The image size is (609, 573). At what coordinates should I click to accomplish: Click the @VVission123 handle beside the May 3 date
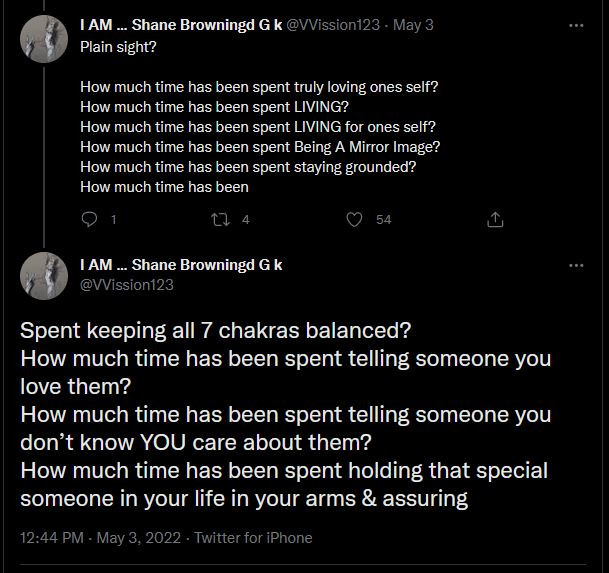tap(333, 25)
